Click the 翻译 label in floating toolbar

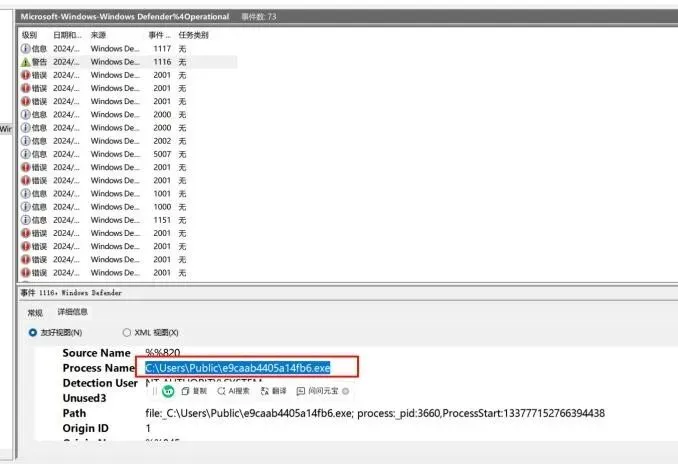(279, 391)
